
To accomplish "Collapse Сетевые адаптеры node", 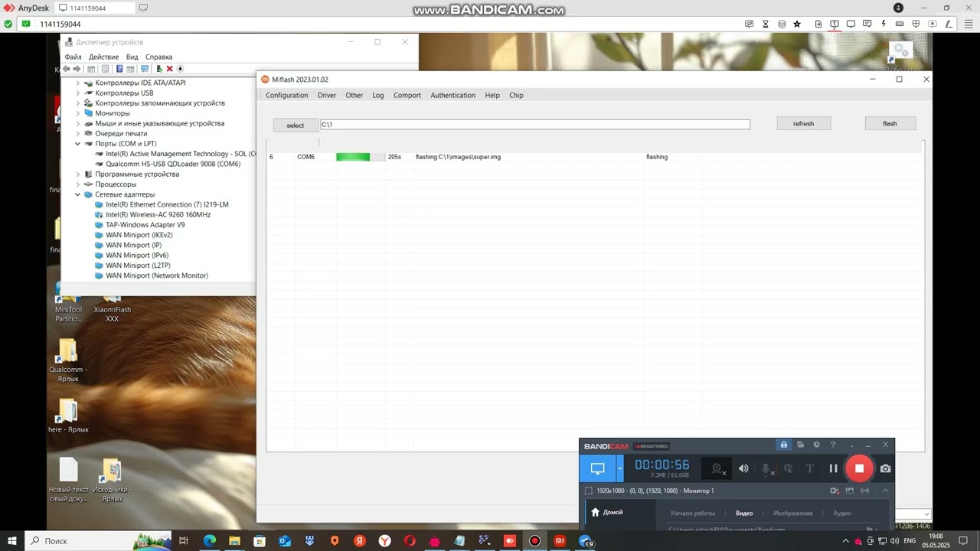I will click(x=77, y=194).
